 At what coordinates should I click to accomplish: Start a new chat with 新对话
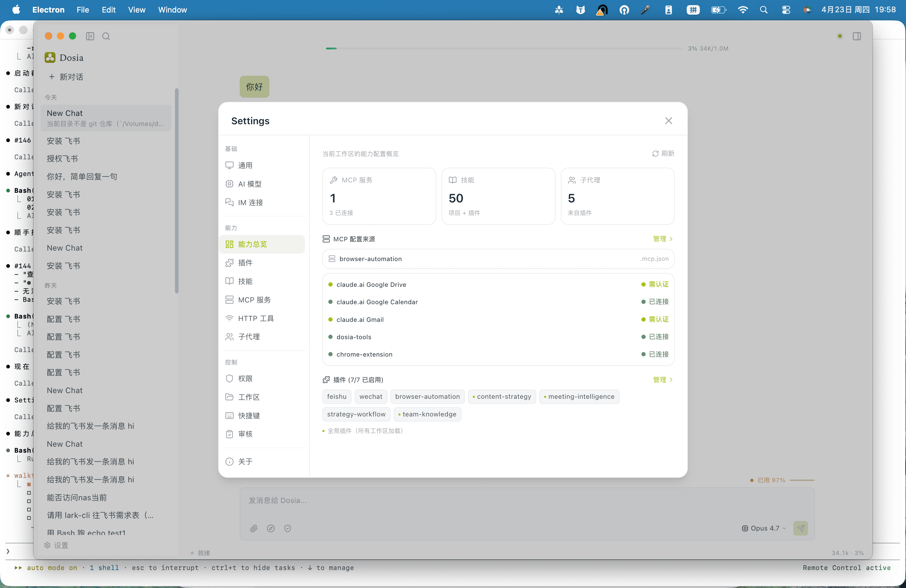tap(66, 77)
